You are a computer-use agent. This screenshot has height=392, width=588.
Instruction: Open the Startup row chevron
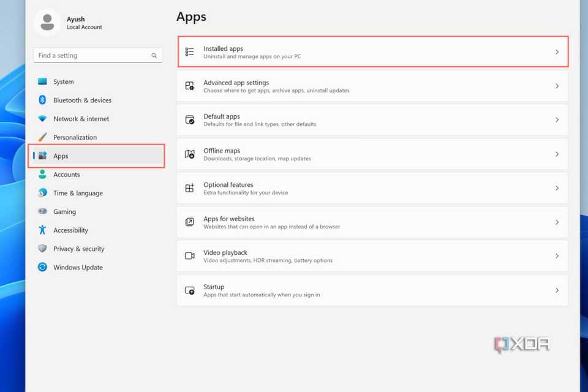pos(557,290)
